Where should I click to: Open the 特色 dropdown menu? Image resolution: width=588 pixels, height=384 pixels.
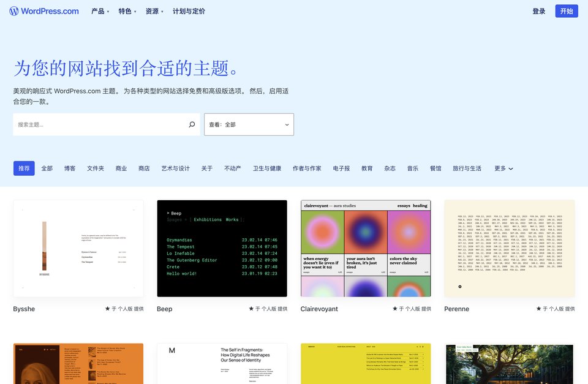(127, 11)
